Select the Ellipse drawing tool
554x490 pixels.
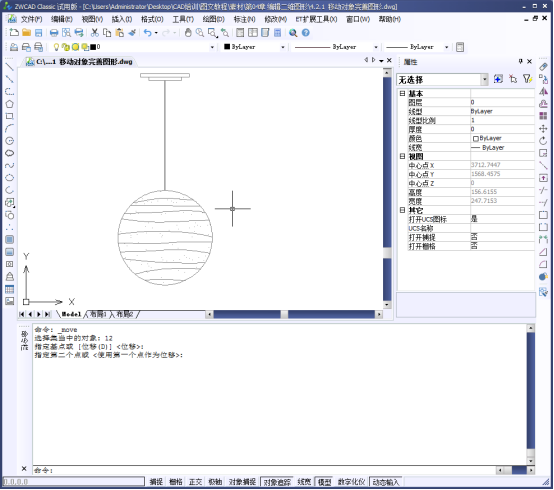point(10,153)
